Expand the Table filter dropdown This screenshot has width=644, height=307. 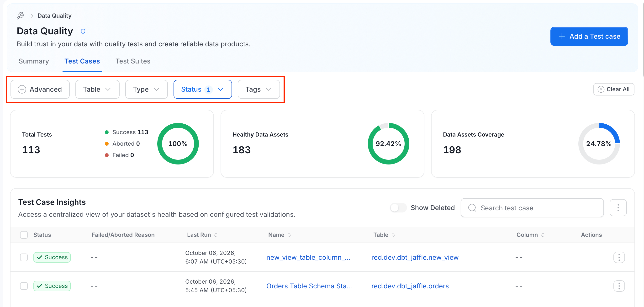[x=97, y=89]
